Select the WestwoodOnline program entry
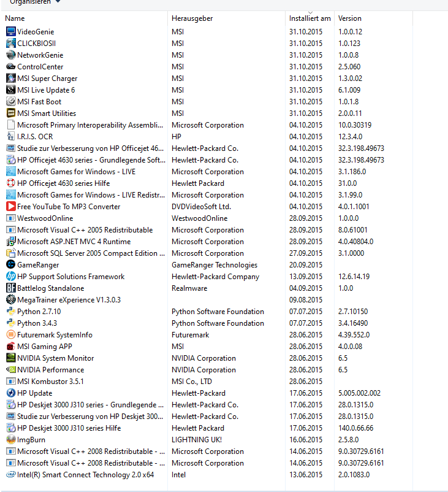 [x=45, y=218]
